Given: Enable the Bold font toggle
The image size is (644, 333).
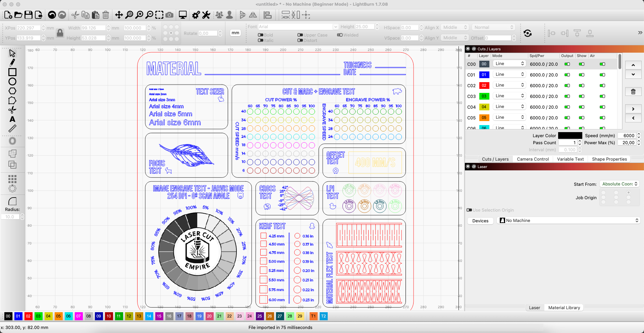Looking at the screenshot, I should (x=261, y=35).
